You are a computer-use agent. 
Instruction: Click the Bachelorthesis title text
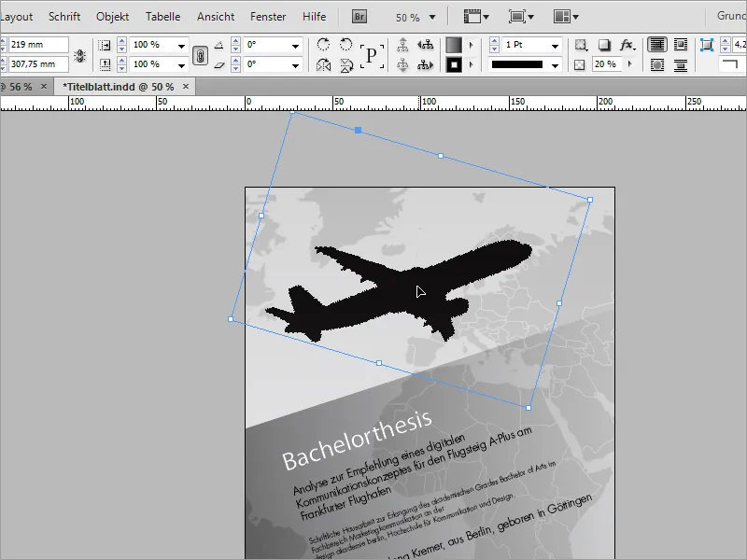(x=357, y=440)
